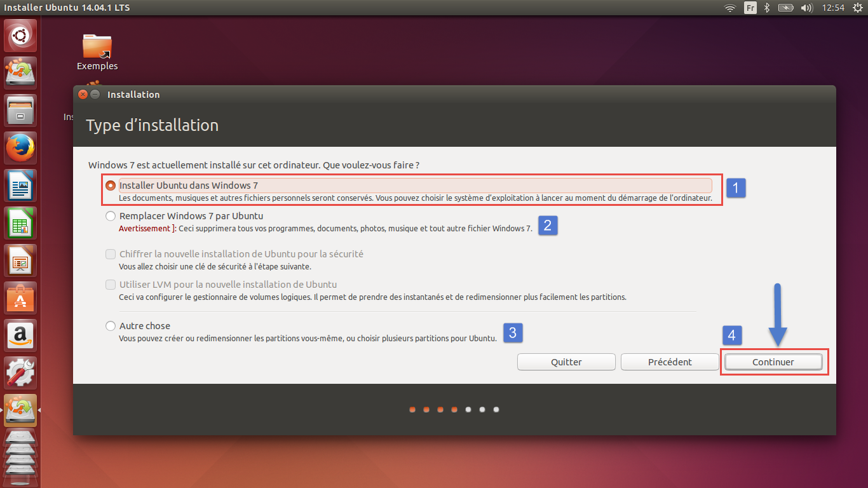Image resolution: width=868 pixels, height=488 pixels.
Task: Open the Files manager from the launcher
Action: (x=21, y=111)
